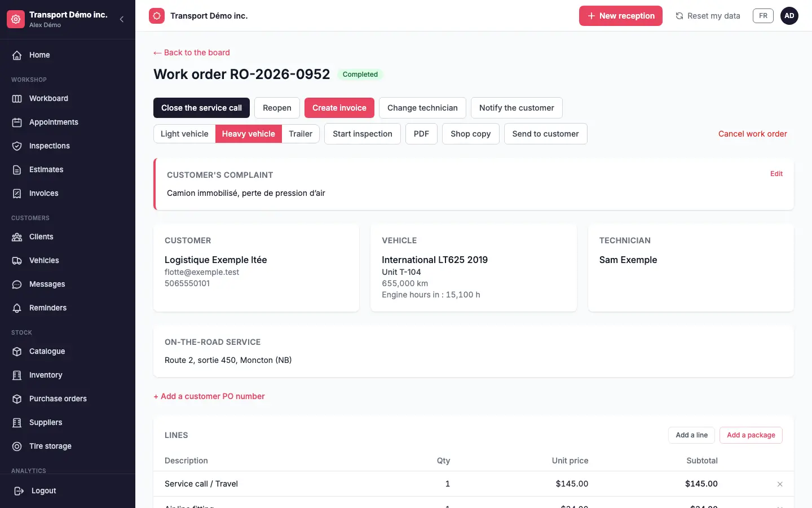Add a customer PO number
The width and height of the screenshot is (812, 508).
click(209, 396)
